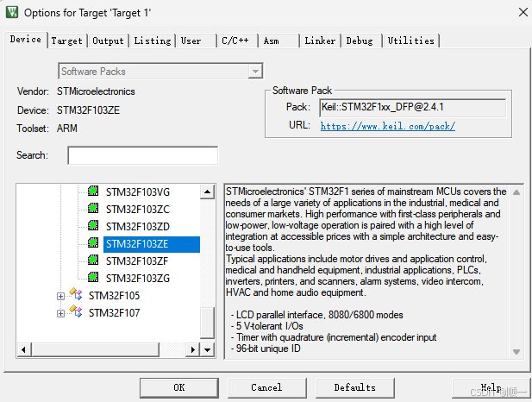Select STM32F103ZG in device tree
This screenshot has height=402, width=532.
click(x=138, y=279)
